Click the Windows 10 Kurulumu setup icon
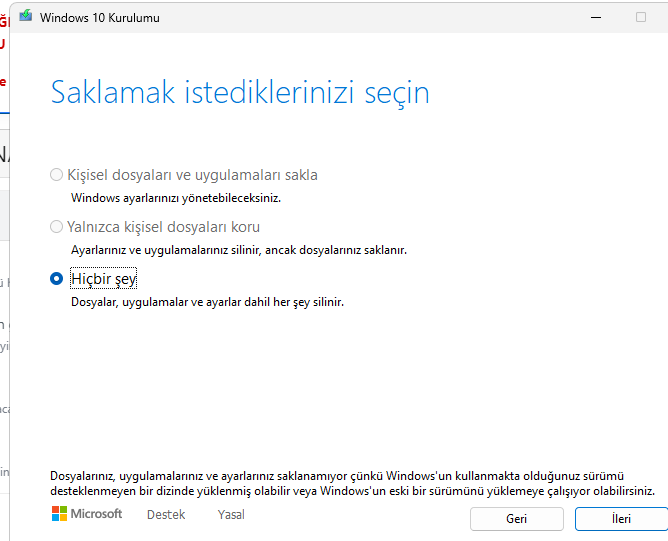The width and height of the screenshot is (668, 541). 26,16
